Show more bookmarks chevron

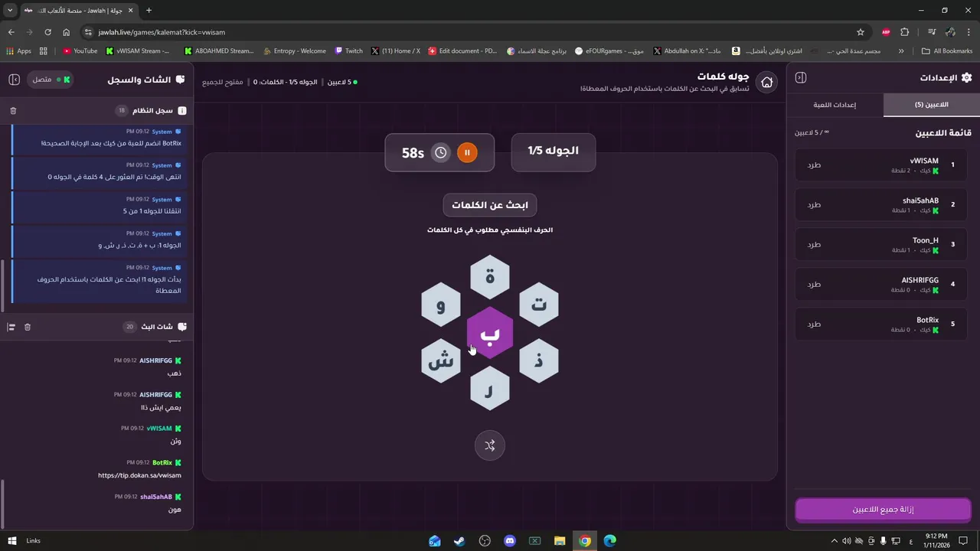(901, 51)
